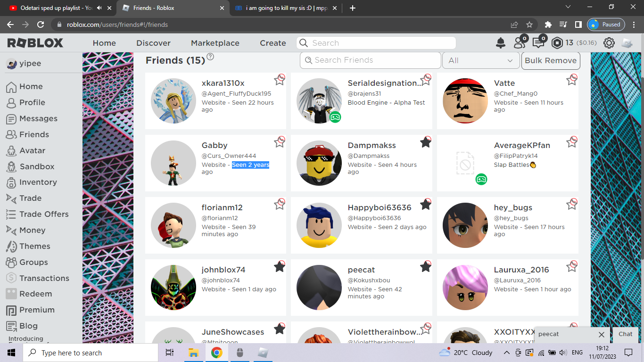The height and width of the screenshot is (362, 644).
Task: Toggle the star on johnblox74's card
Action: [280, 267]
